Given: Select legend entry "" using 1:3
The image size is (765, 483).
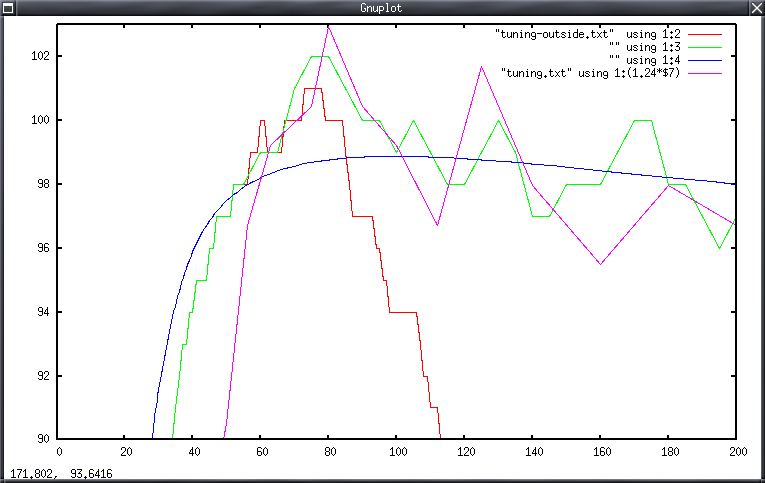Looking at the screenshot, I should (x=644, y=47).
